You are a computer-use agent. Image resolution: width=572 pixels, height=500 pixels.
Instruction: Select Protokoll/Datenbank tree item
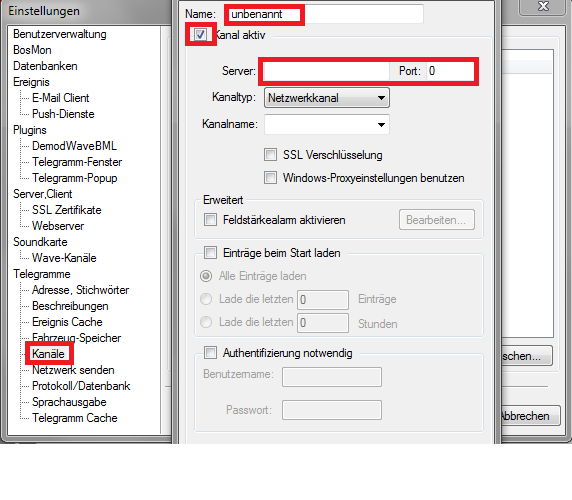point(81,386)
